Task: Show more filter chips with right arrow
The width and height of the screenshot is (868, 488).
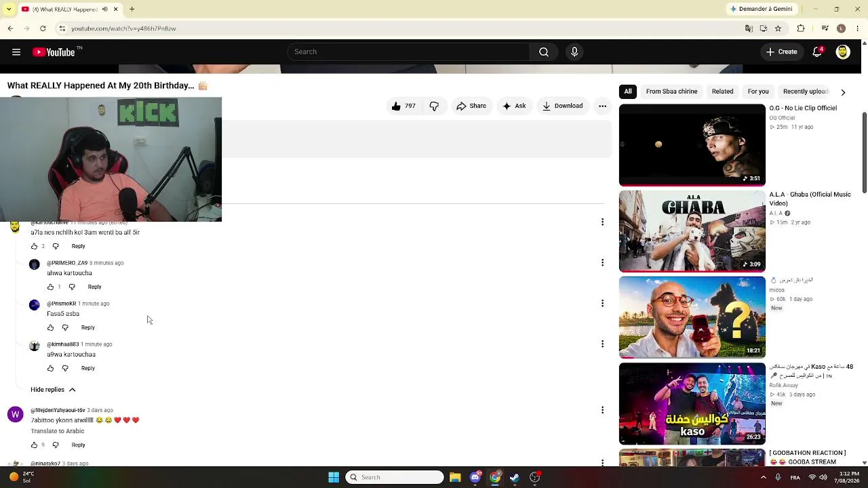Action: (x=843, y=91)
